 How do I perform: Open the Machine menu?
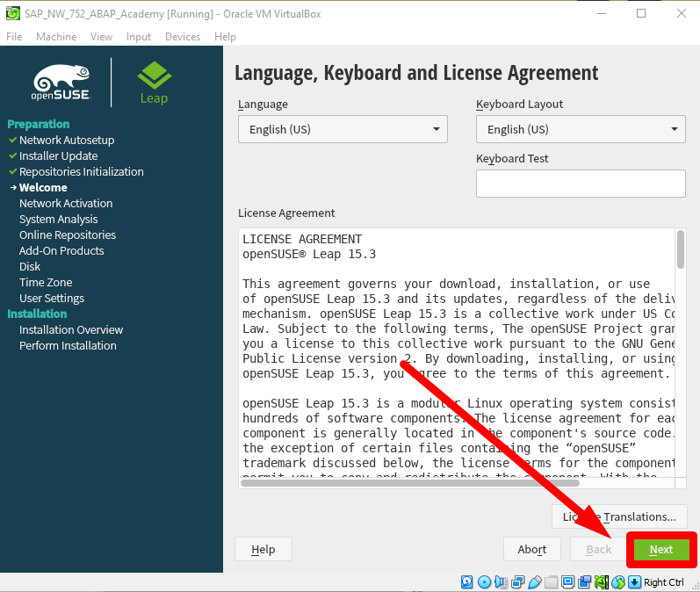point(56,37)
